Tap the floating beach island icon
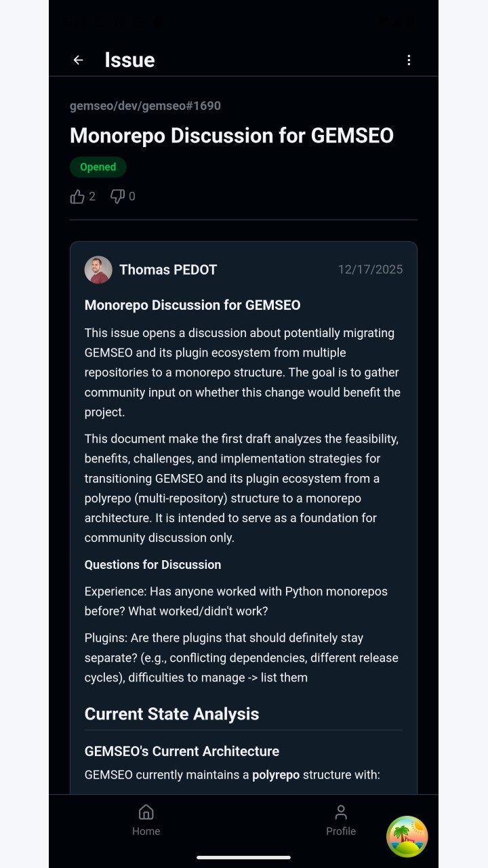The image size is (488, 868). [x=407, y=837]
